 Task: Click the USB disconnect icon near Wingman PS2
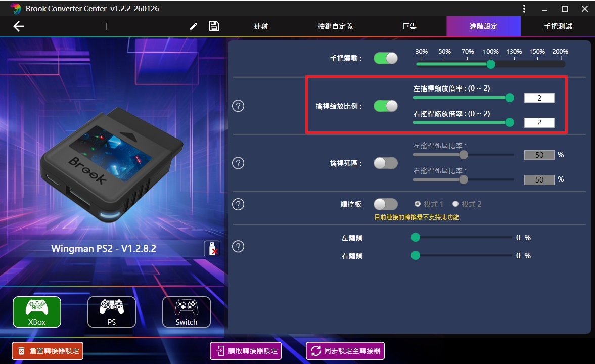point(212,249)
